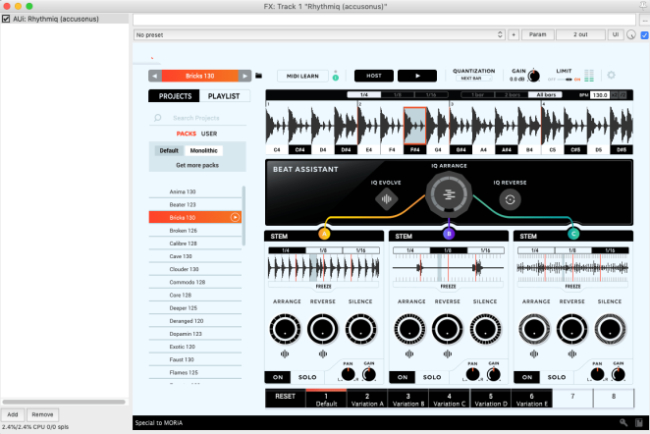The width and height of the screenshot is (650, 434).
Task: Click the Param button
Action: [x=538, y=35]
